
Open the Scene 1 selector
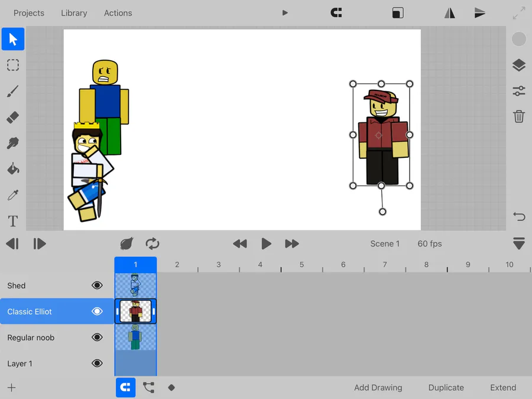385,244
